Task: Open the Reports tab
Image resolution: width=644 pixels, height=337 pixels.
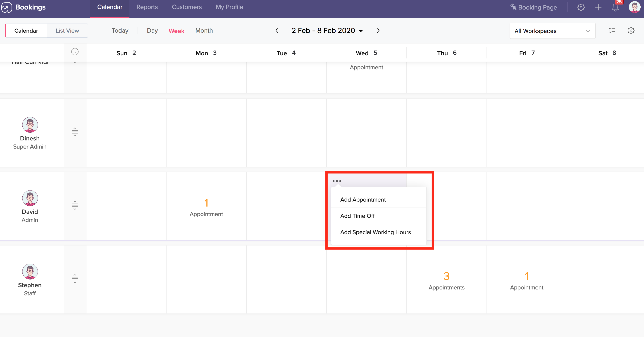Action: tap(147, 7)
